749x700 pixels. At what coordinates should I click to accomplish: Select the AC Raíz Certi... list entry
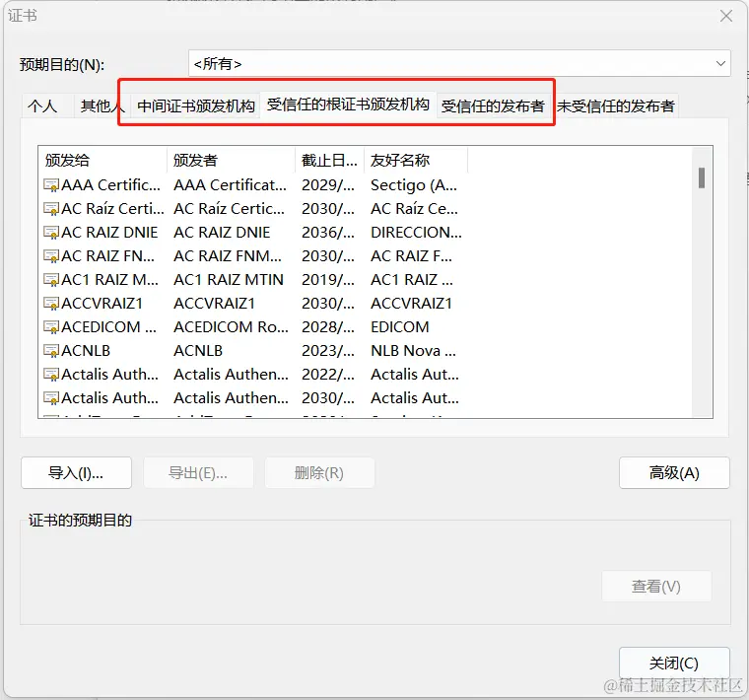[112, 209]
